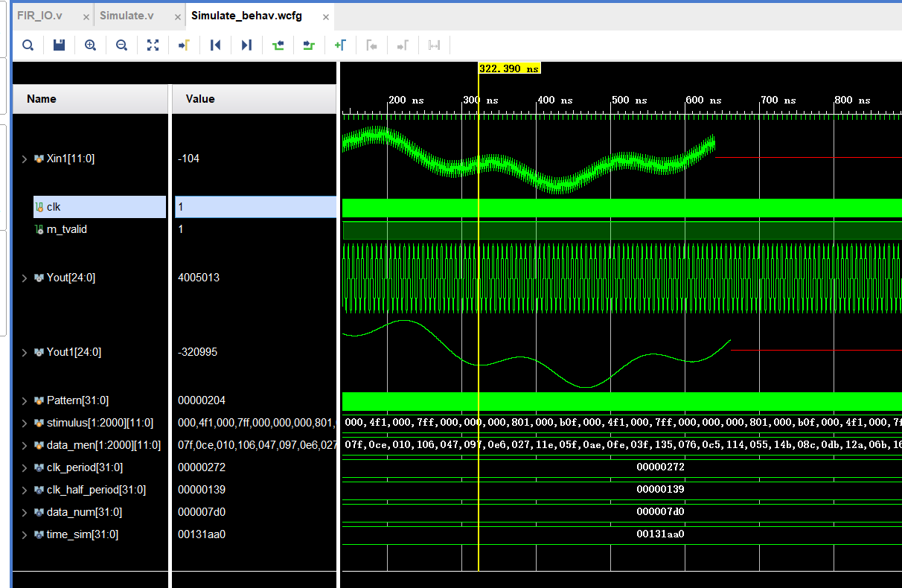902x588 pixels.
Task: Click the Zoom Fit icon
Action: 153,45
